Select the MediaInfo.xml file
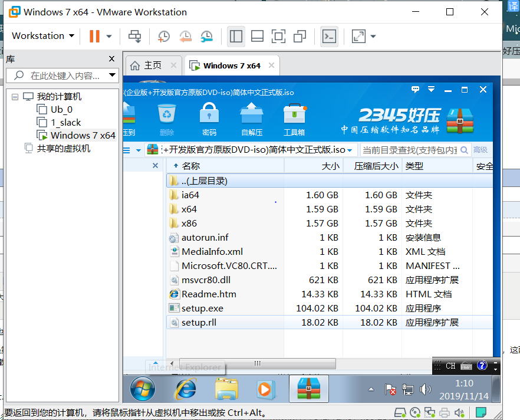This screenshot has height=420, width=520. click(330, 252)
